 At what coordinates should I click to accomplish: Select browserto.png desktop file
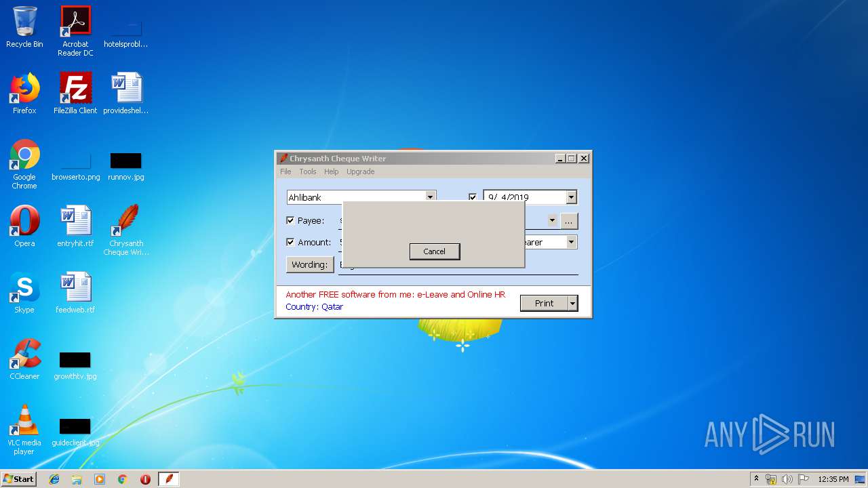75,167
